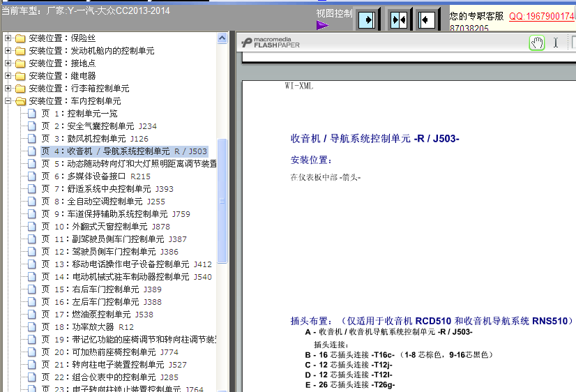Click the 保险丝 folder icon
This screenshot has height=392, width=576.
tap(20, 38)
